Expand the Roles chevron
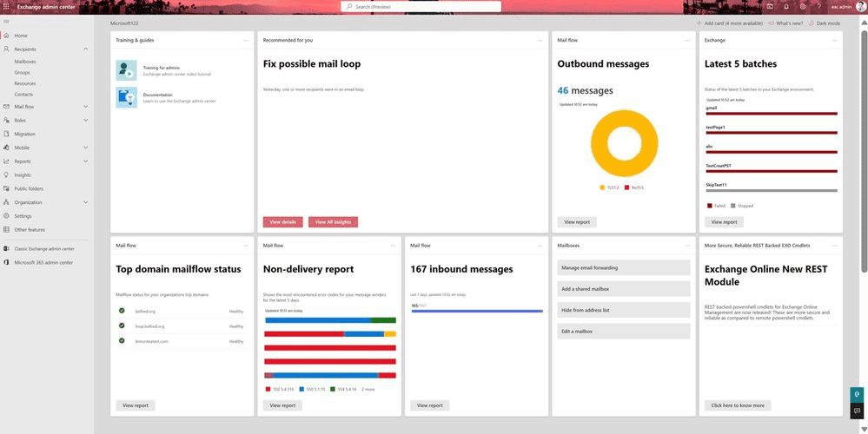 86,120
